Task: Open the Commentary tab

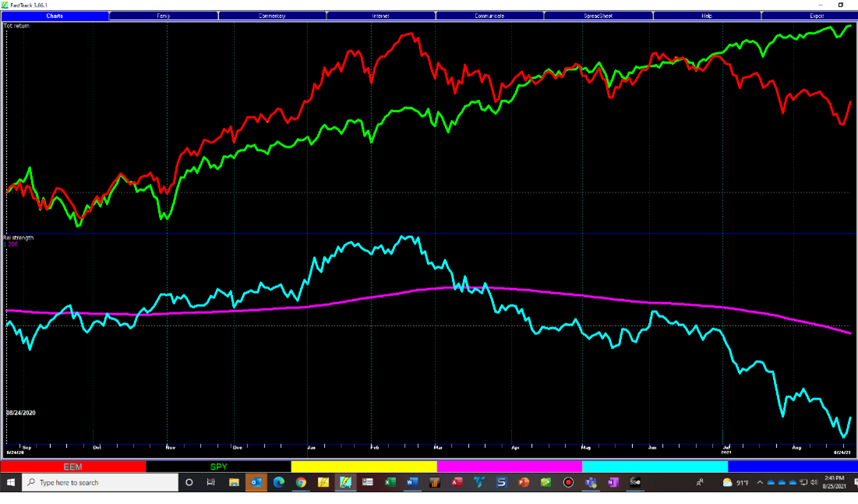Action: coord(272,16)
